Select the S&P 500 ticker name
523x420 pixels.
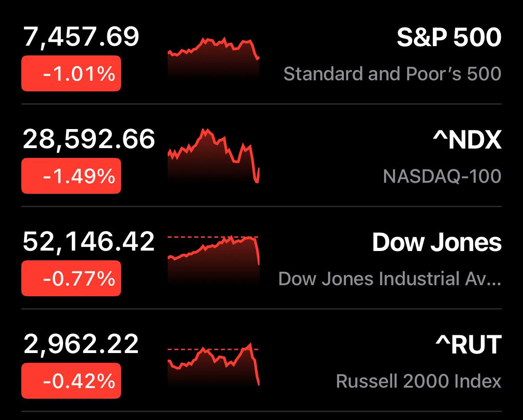449,37
